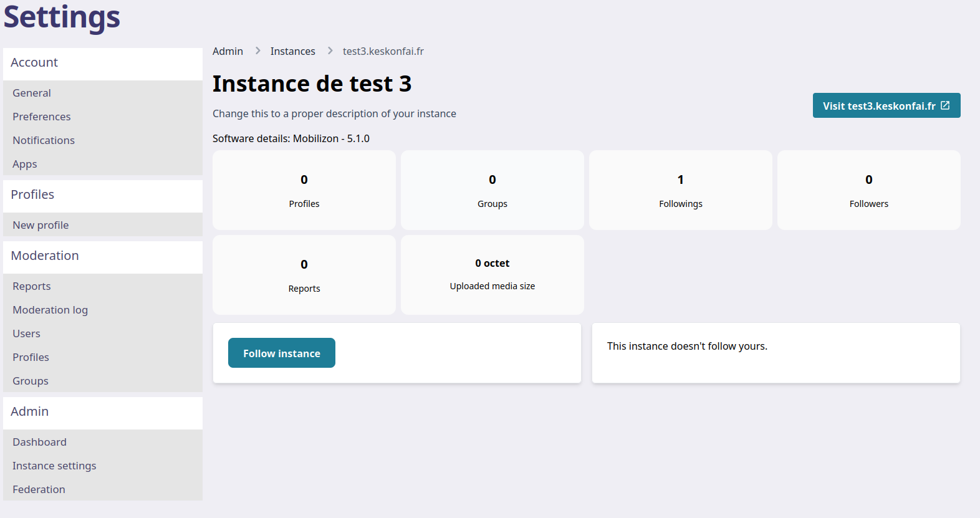Open Reports in the Moderation sidebar section

coord(32,286)
